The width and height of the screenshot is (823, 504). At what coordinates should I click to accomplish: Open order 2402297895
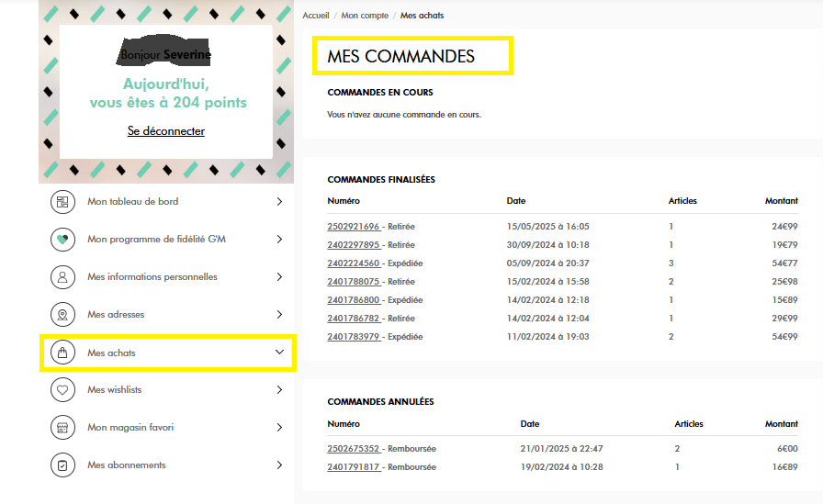pos(354,245)
